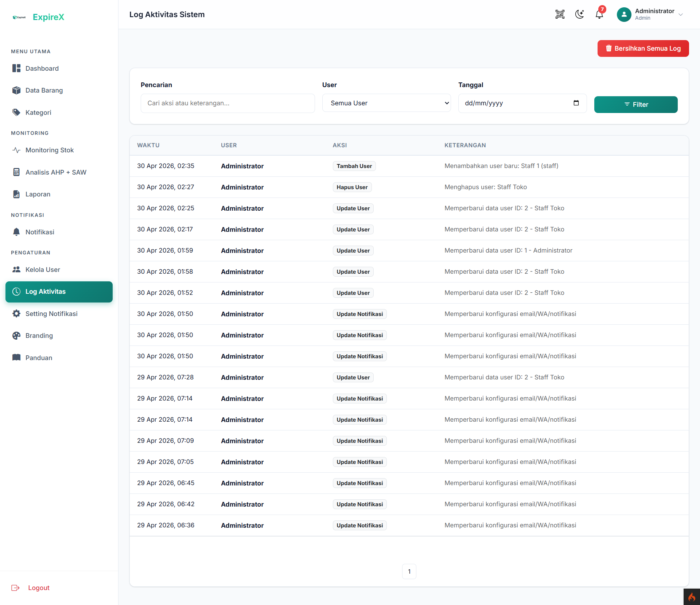Click the Tanggal dd/mm/yyyy field
The image size is (700, 605).
522,103
